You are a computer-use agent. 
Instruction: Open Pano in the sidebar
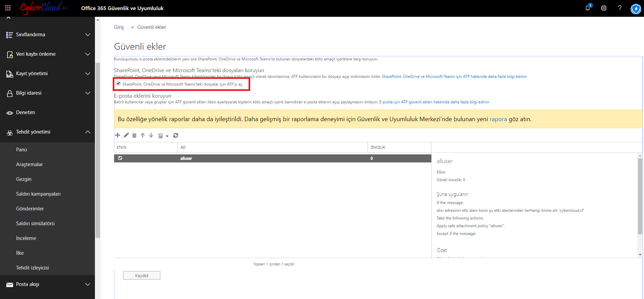pos(21,150)
